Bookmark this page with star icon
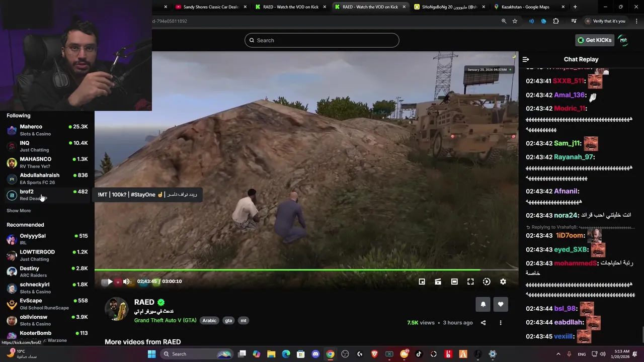This screenshot has width=644, height=362. 515,21
